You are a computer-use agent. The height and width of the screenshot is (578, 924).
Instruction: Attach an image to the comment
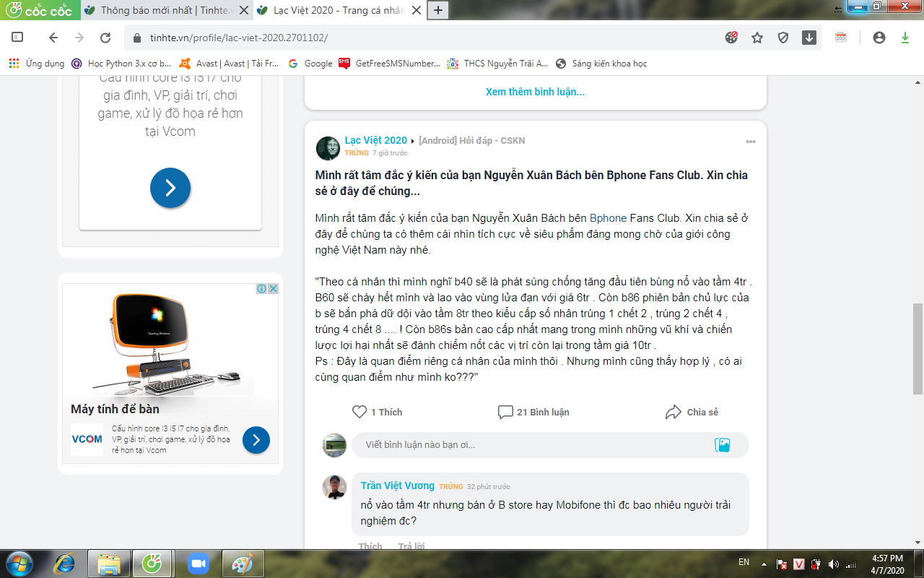723,445
